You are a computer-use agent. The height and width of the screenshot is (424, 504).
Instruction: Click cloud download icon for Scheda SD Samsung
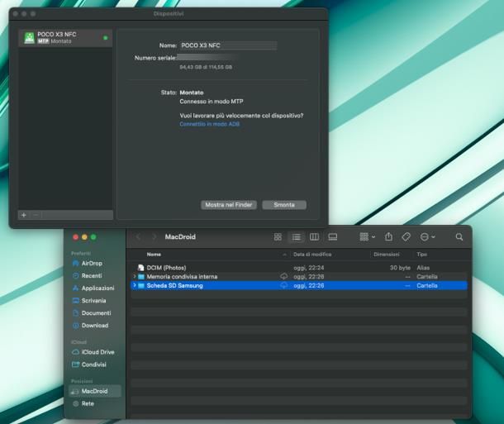click(x=284, y=285)
